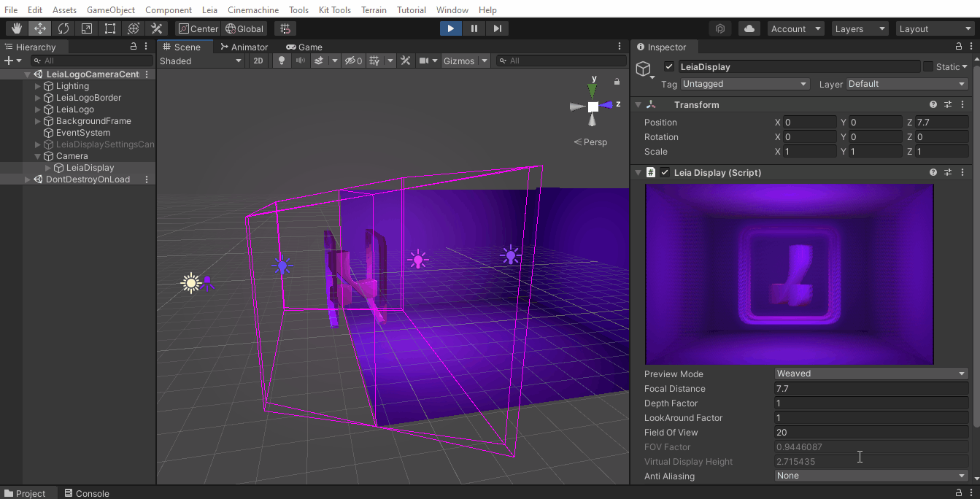Toggle the Static checkbox
Screen dimensions: 980x499
(x=928, y=66)
